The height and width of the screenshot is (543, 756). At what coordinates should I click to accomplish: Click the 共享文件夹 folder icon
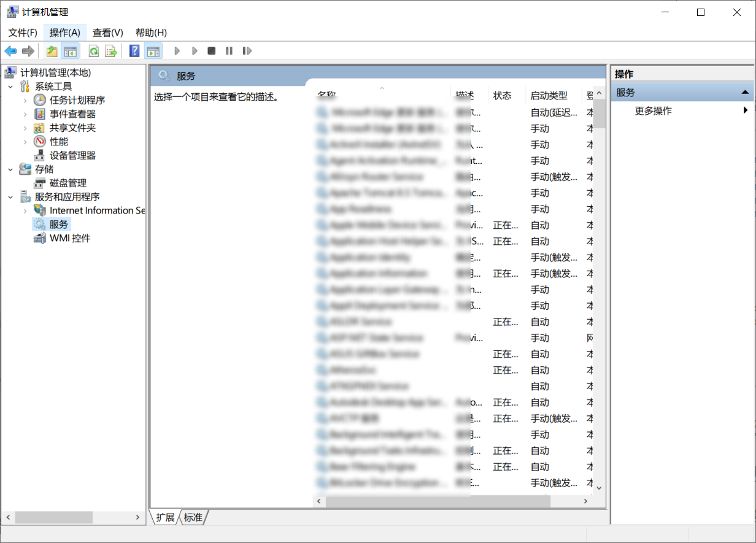coord(40,128)
